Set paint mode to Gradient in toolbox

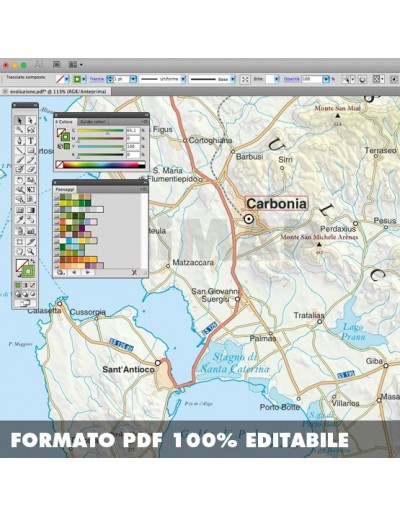[x=25, y=285]
